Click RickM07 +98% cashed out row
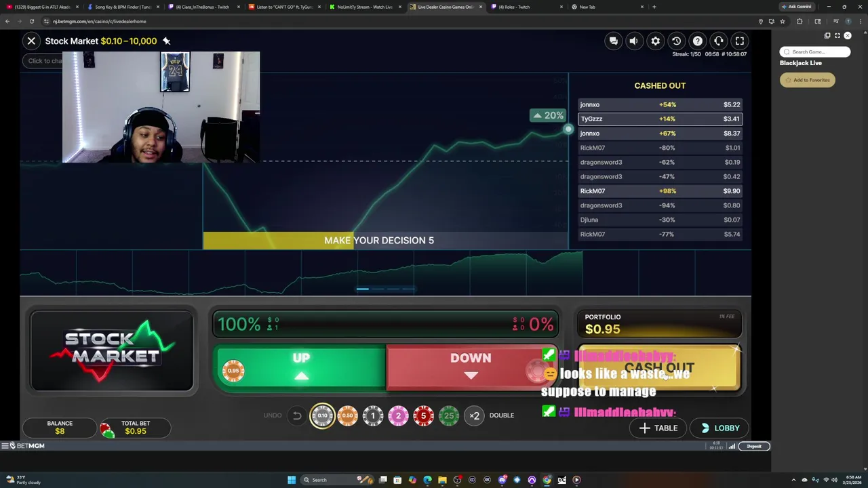The image size is (868, 488). [x=660, y=191]
